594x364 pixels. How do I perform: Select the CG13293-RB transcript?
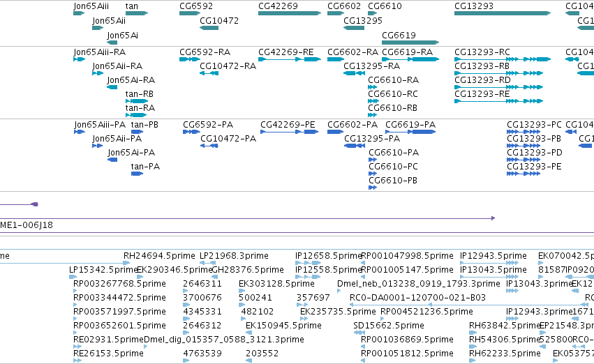tap(498, 73)
